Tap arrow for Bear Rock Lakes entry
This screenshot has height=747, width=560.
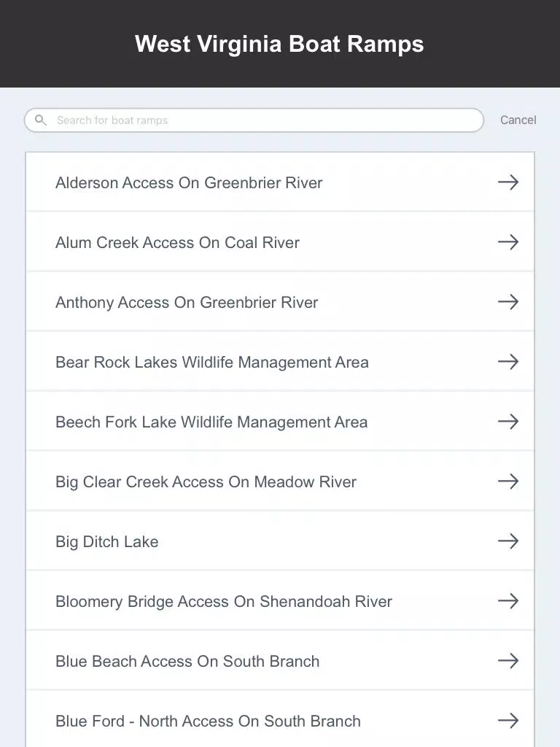point(508,362)
